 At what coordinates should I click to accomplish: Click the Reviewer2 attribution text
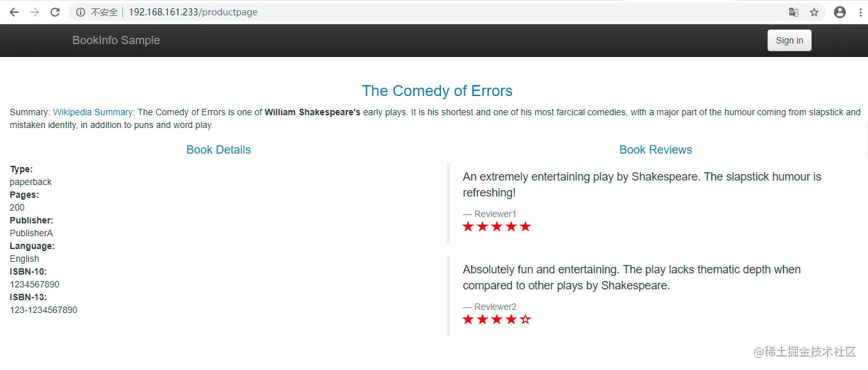click(x=490, y=307)
